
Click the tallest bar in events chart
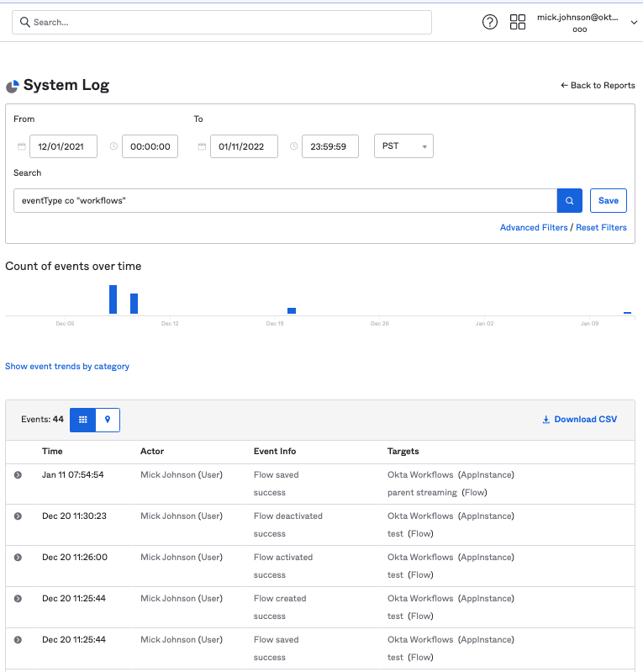coord(113,299)
